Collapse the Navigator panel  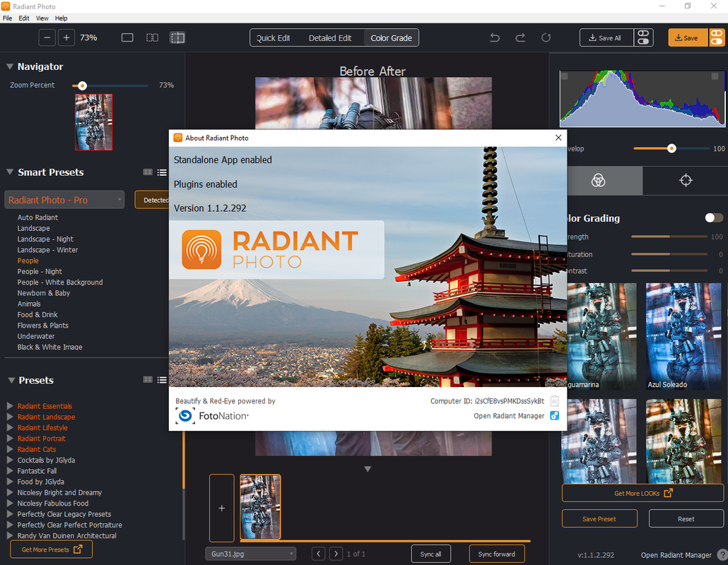[9, 66]
